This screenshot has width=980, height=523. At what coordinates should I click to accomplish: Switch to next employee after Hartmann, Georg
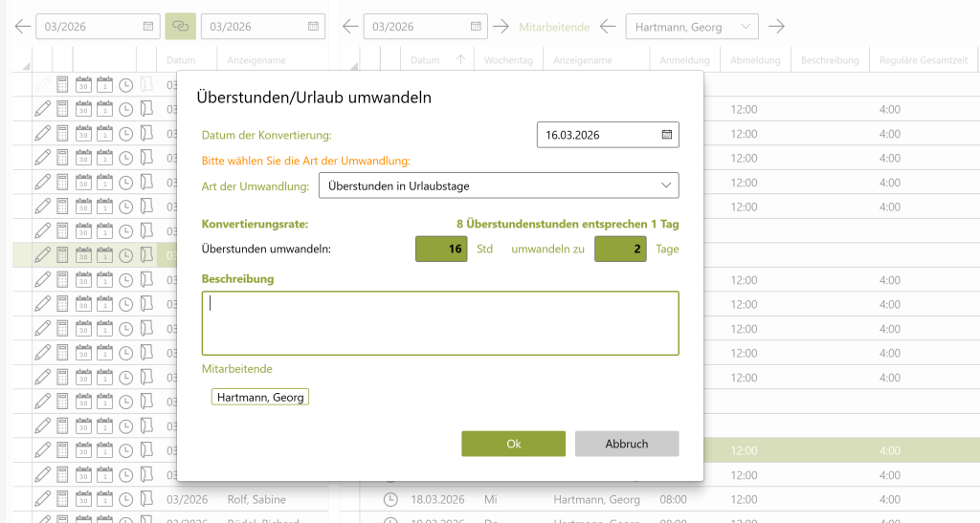pos(776,27)
